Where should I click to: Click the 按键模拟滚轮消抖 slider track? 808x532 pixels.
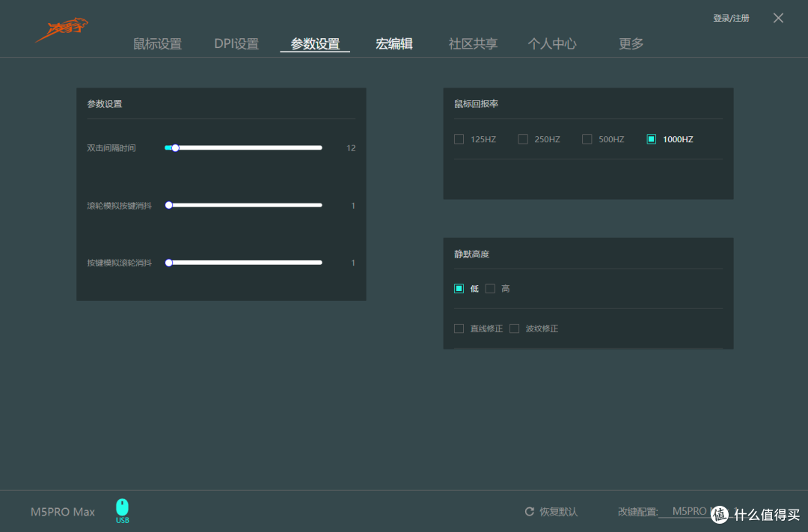pyautogui.click(x=243, y=263)
